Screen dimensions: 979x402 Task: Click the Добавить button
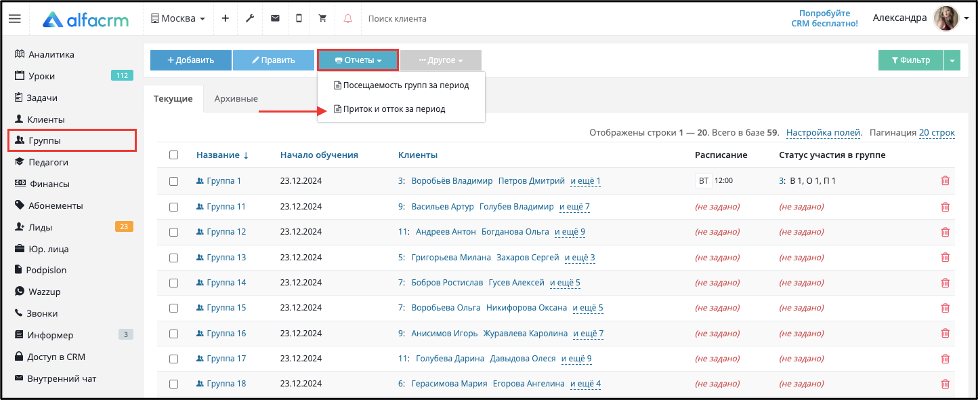191,61
